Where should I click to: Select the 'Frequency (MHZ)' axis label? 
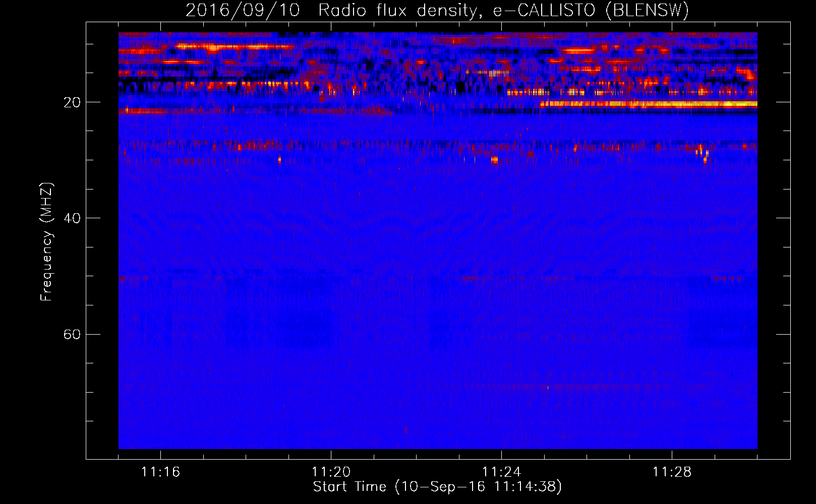(x=46, y=242)
